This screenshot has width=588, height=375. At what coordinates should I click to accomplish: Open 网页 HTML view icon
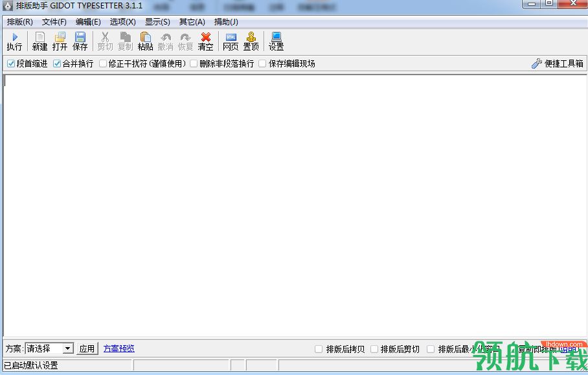click(231, 41)
